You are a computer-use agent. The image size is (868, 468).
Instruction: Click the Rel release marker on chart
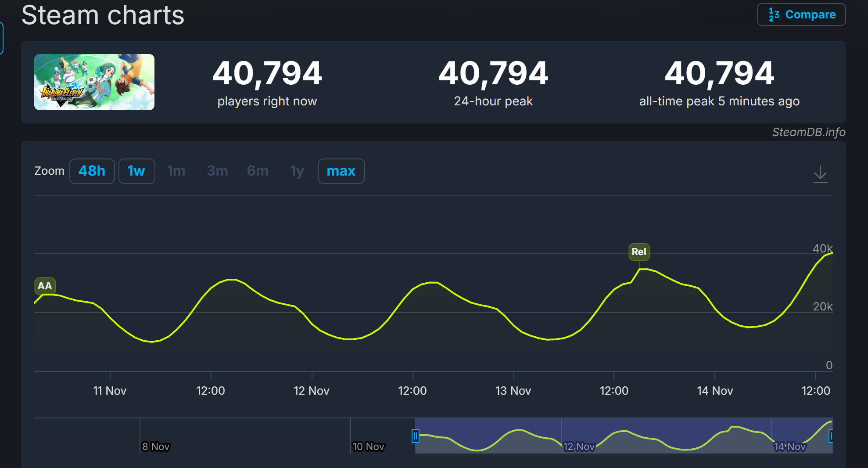[639, 252]
